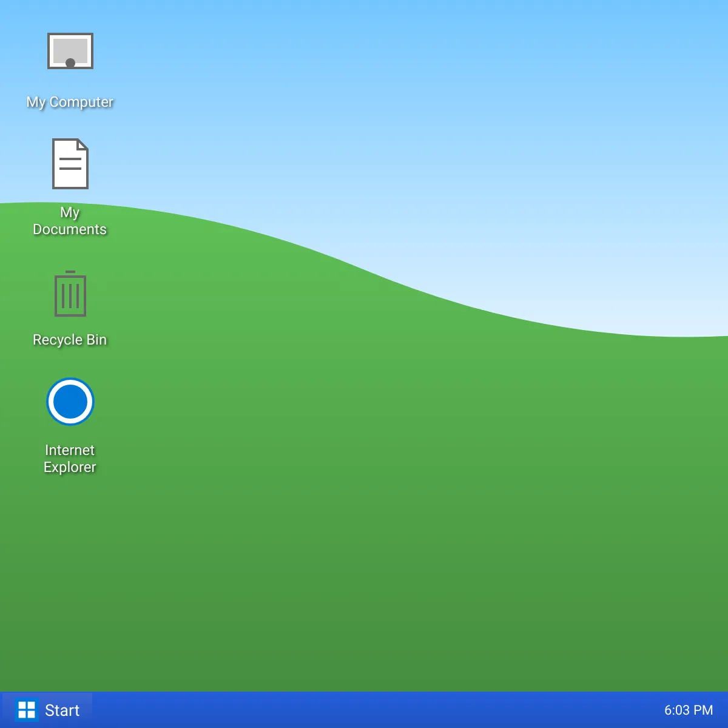728x728 pixels.
Task: Click the dark dot on the monitor icon
Action: 70,62
